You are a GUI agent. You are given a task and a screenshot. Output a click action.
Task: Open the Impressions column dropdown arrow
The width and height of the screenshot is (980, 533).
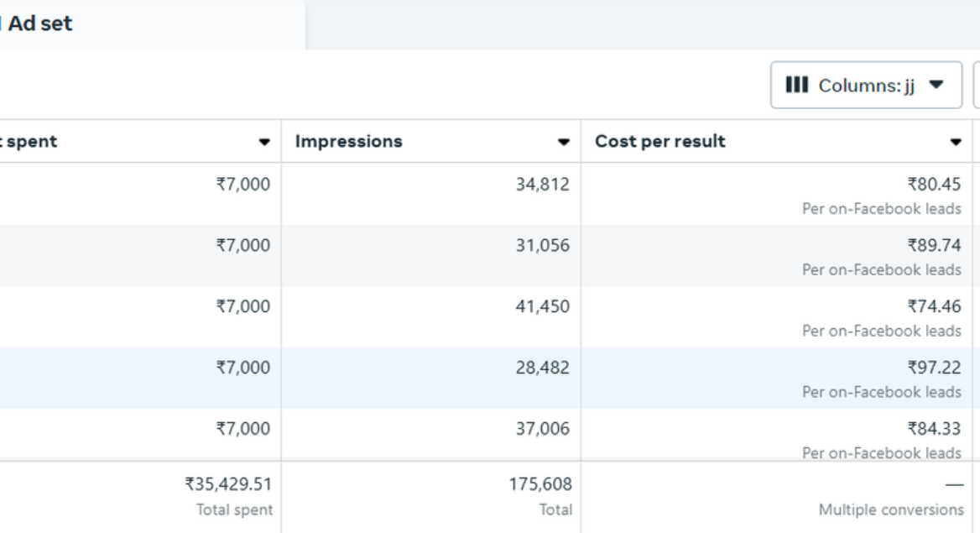click(564, 142)
